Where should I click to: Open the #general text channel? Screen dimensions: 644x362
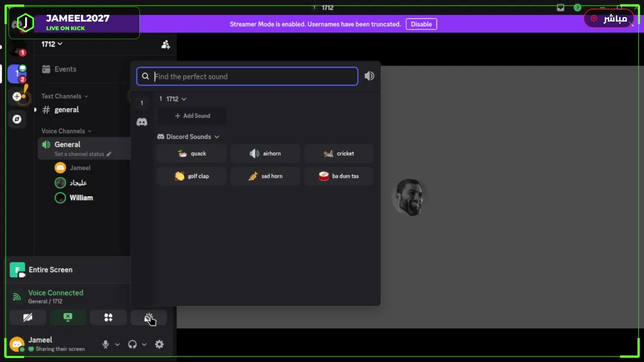click(66, 110)
